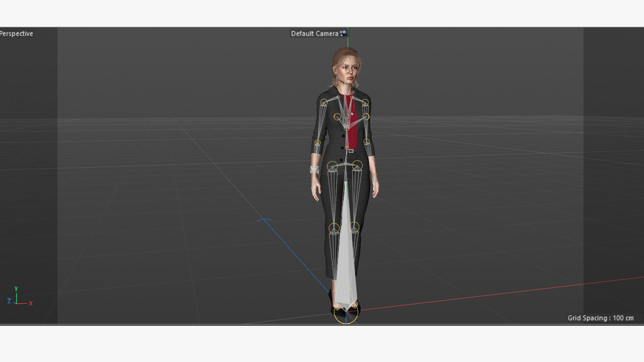Click the Default Camera label
The image size is (644, 362).
314,34
